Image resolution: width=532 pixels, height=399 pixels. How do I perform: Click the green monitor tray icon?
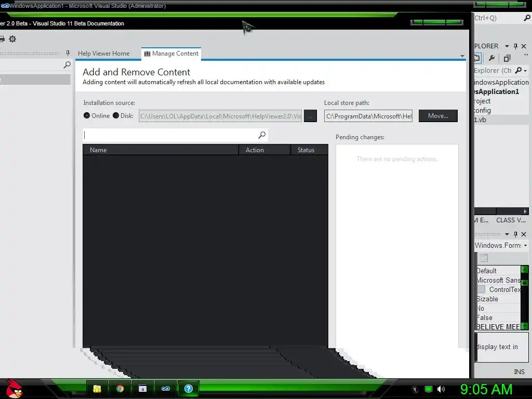[x=429, y=389]
